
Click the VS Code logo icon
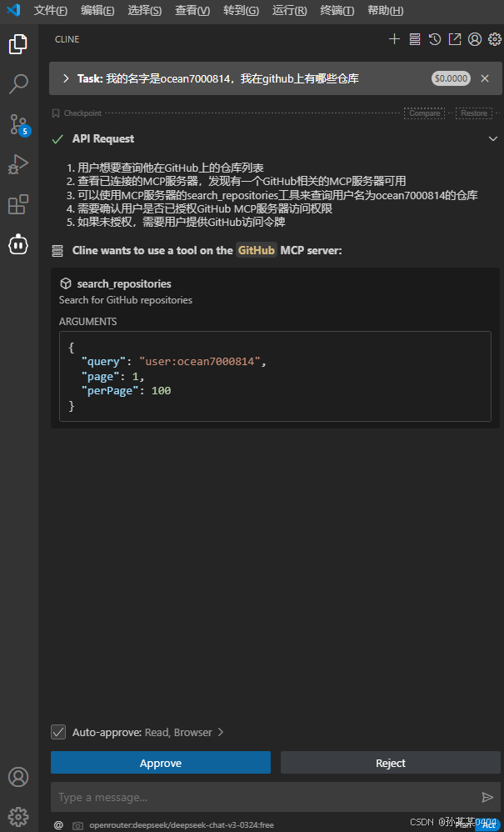13,10
